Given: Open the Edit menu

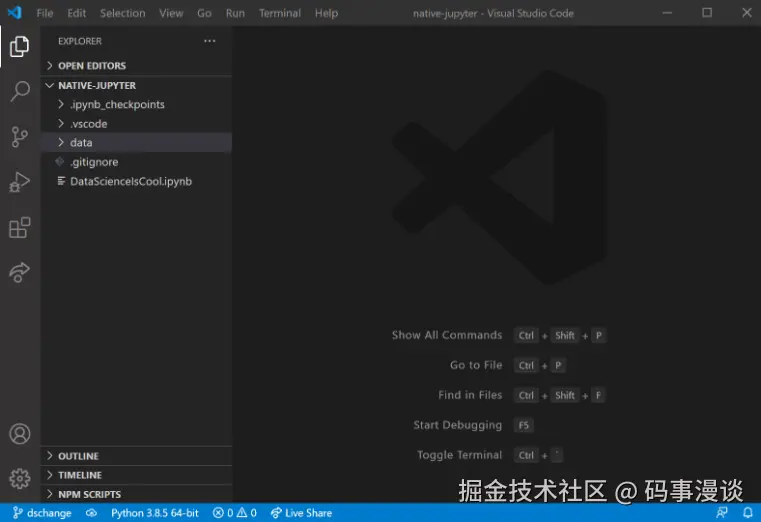Looking at the screenshot, I should click(77, 13).
